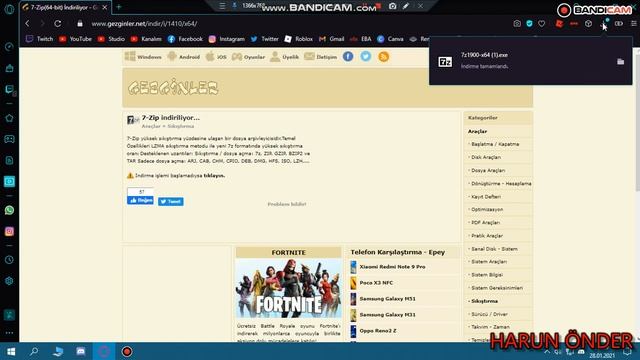This screenshot has height=360, width=640.
Task: Open a new tab with plus button
Action: click(x=119, y=7)
